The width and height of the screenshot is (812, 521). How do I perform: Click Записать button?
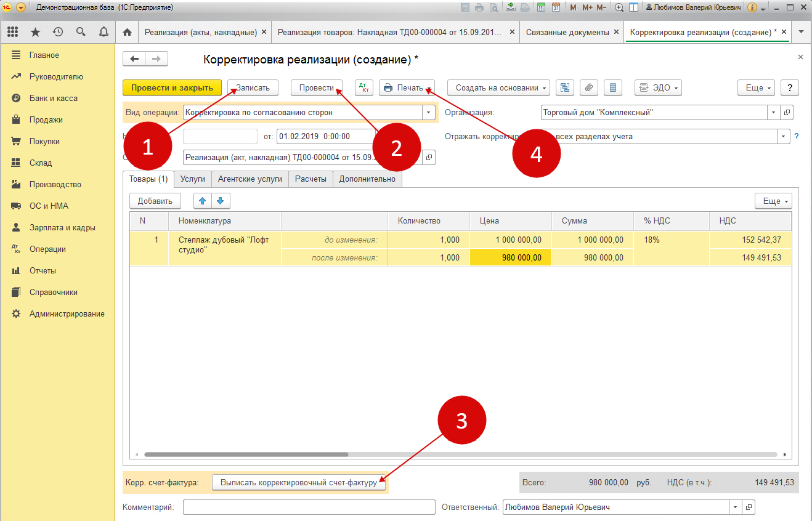[253, 88]
